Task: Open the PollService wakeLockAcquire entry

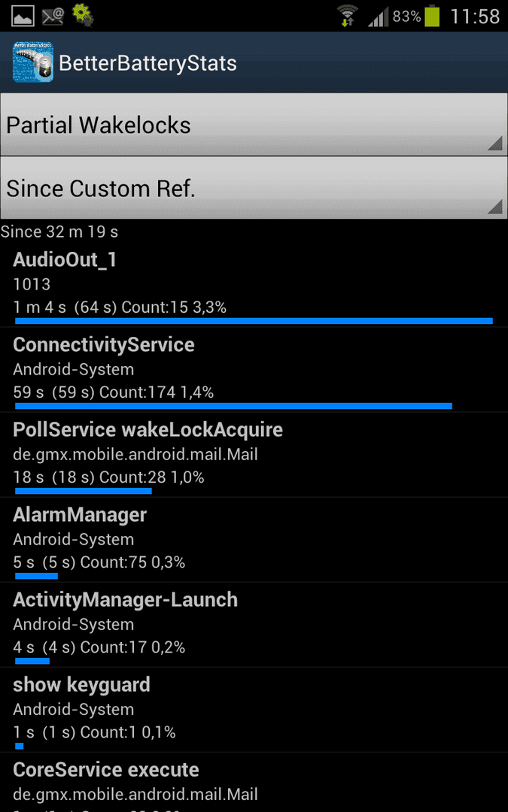Action: pyautogui.click(x=254, y=455)
